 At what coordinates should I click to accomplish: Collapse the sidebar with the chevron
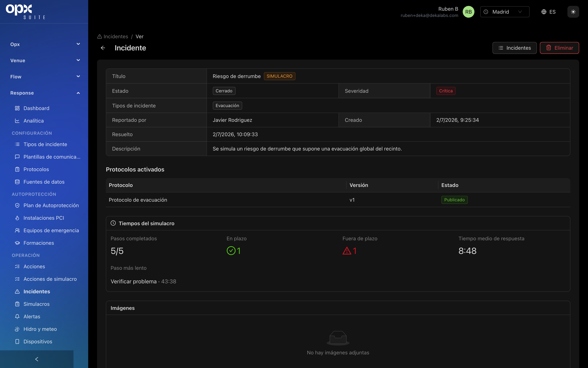click(37, 359)
